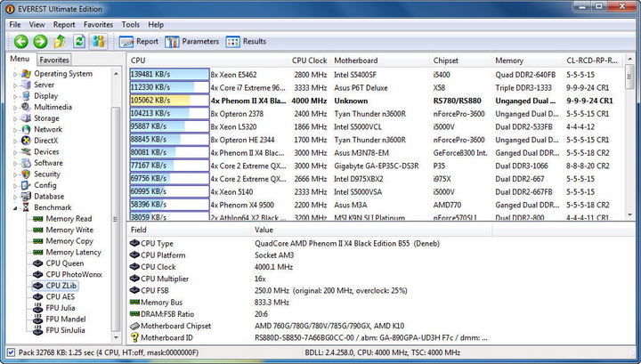
Task: Open the Help menu
Action: [x=156, y=25]
